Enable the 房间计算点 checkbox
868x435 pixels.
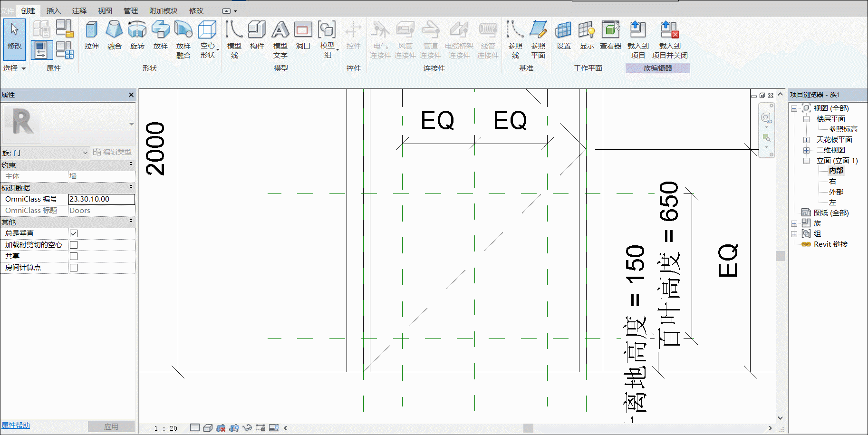pyautogui.click(x=74, y=268)
